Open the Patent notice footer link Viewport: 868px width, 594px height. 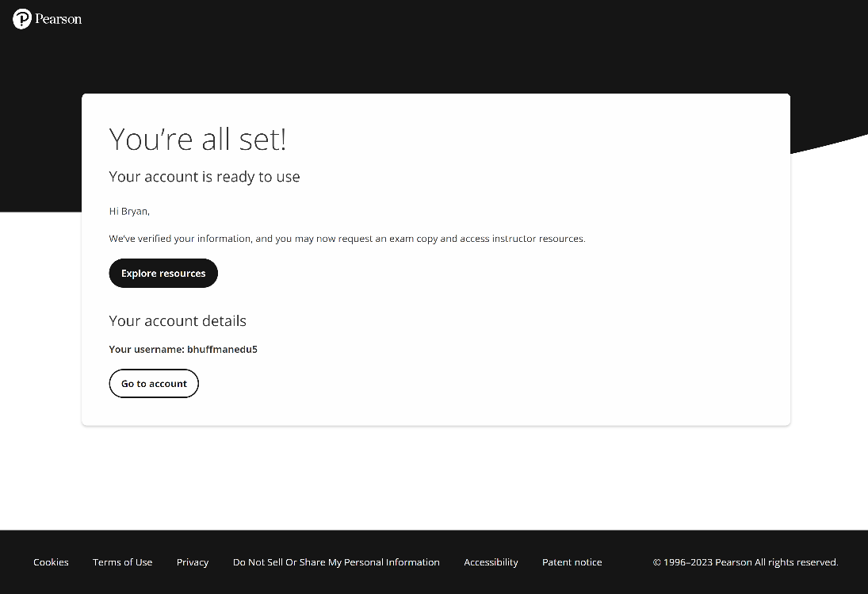pos(572,562)
